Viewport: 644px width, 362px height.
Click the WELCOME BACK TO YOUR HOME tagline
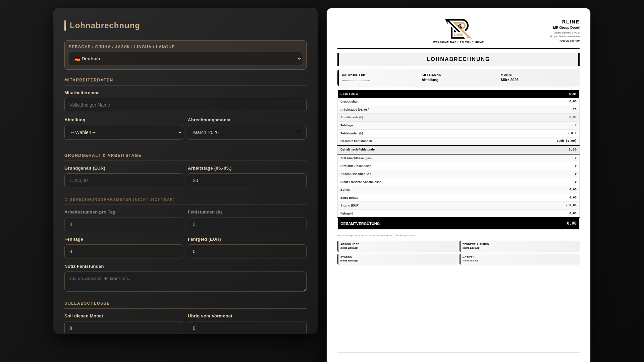pyautogui.click(x=458, y=42)
